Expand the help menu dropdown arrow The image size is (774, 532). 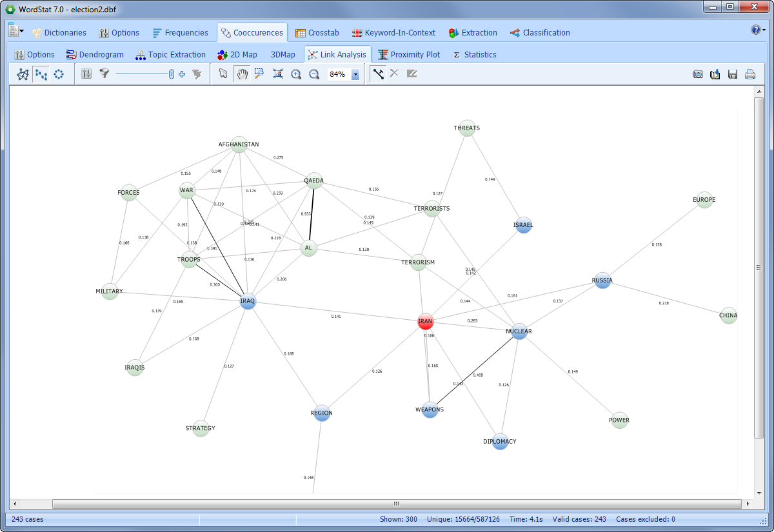click(x=764, y=30)
